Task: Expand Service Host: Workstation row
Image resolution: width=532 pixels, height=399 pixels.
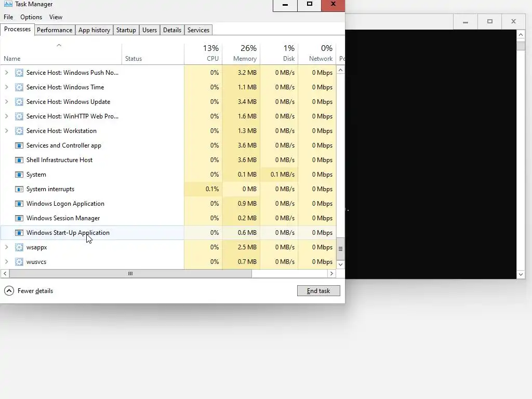Action: (6, 131)
